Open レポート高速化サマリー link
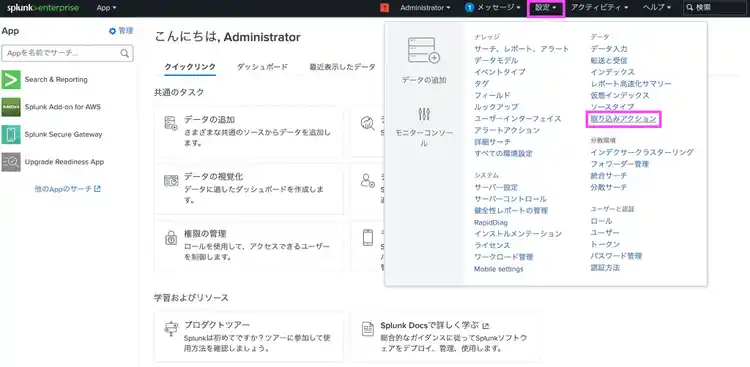Viewport: 750px width, 367px height. pyautogui.click(x=631, y=84)
